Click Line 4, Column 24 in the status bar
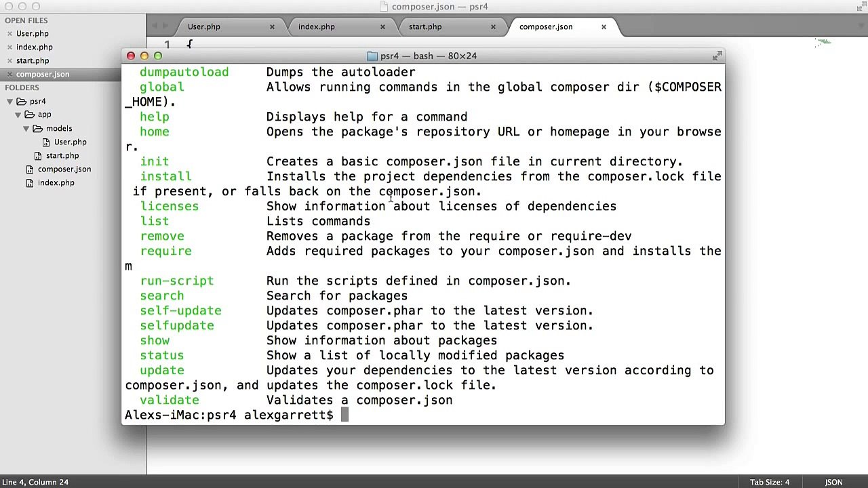Screen dimensions: 868x488 tap(35, 482)
